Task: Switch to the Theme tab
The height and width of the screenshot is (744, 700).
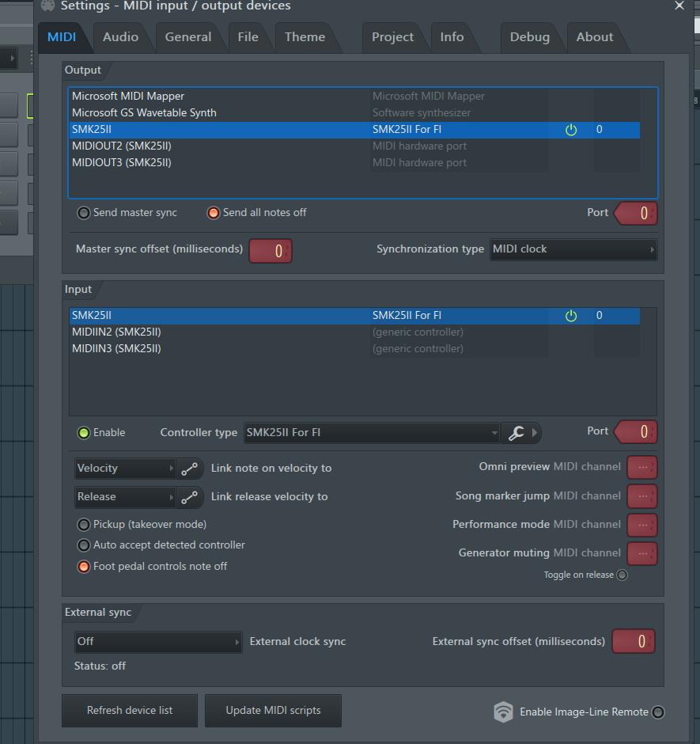Action: tap(305, 37)
